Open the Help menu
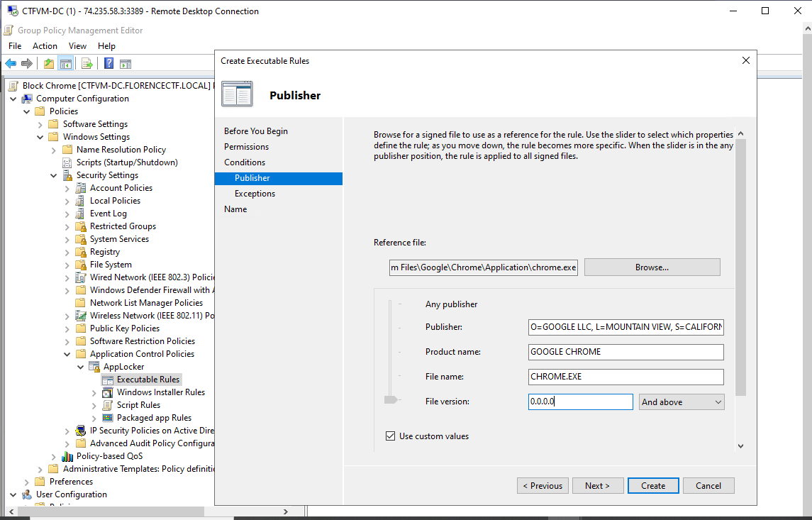The image size is (812, 520). point(106,46)
